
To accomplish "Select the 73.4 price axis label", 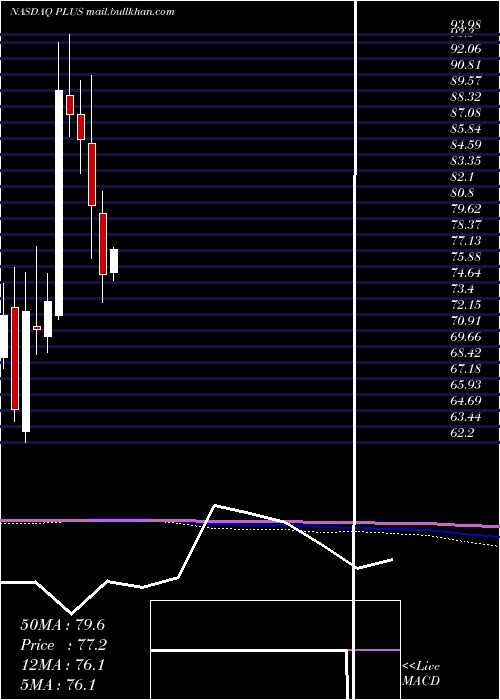I will point(462,289).
